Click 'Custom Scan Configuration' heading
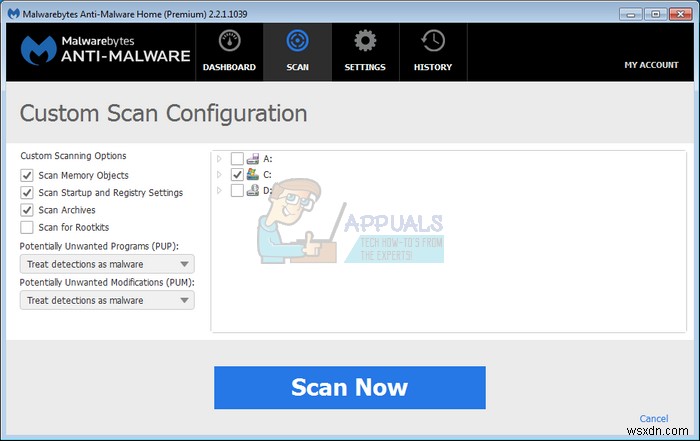Image resolution: width=700 pixels, height=441 pixels. [163, 113]
